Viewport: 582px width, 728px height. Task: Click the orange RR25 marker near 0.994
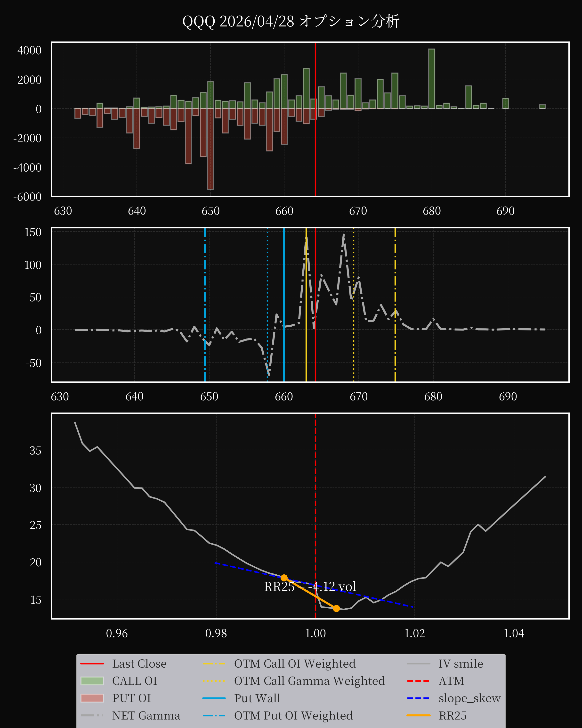coord(284,578)
